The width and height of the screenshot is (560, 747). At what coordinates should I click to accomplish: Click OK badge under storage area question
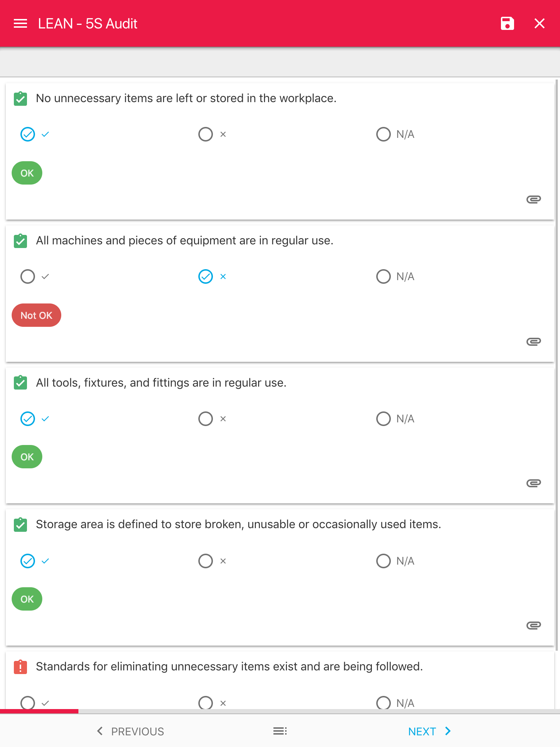27,599
